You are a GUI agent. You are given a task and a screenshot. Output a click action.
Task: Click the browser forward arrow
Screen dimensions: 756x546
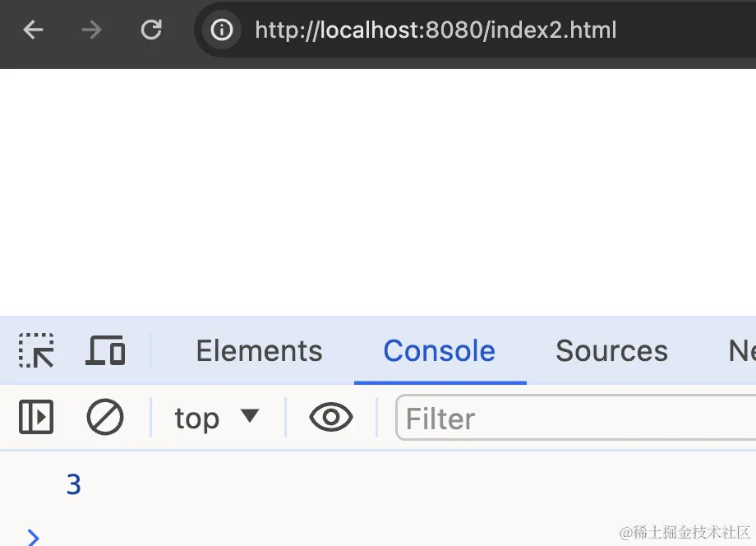click(x=91, y=30)
